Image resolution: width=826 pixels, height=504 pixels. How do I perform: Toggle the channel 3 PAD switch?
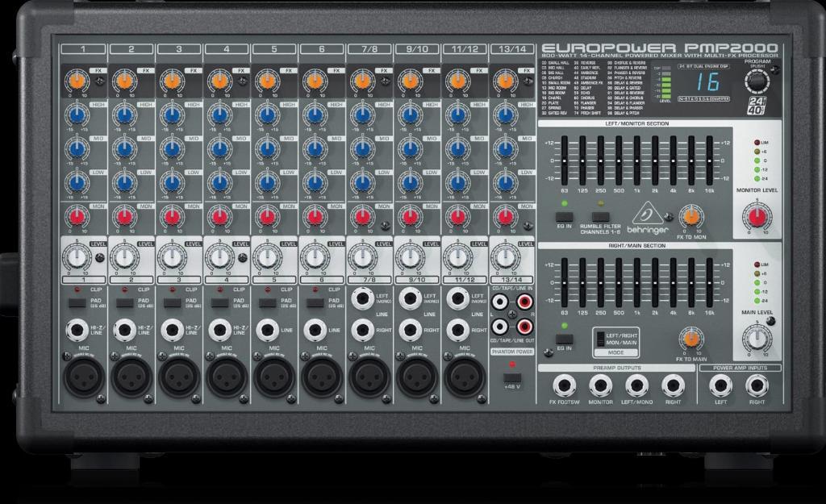click(x=172, y=303)
